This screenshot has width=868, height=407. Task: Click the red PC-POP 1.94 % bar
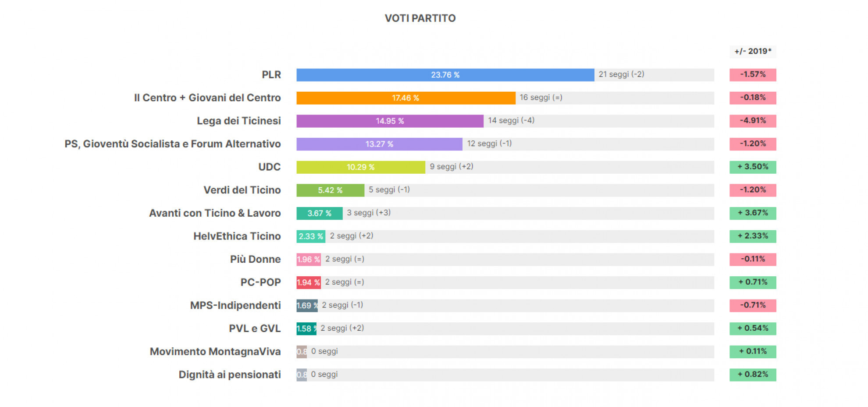308,282
